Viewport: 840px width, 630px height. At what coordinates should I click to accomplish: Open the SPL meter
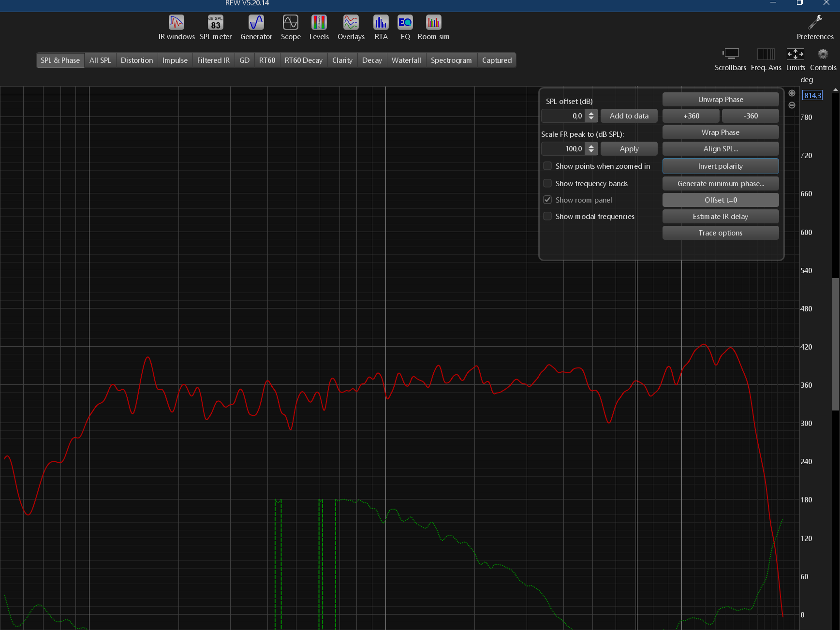[216, 28]
